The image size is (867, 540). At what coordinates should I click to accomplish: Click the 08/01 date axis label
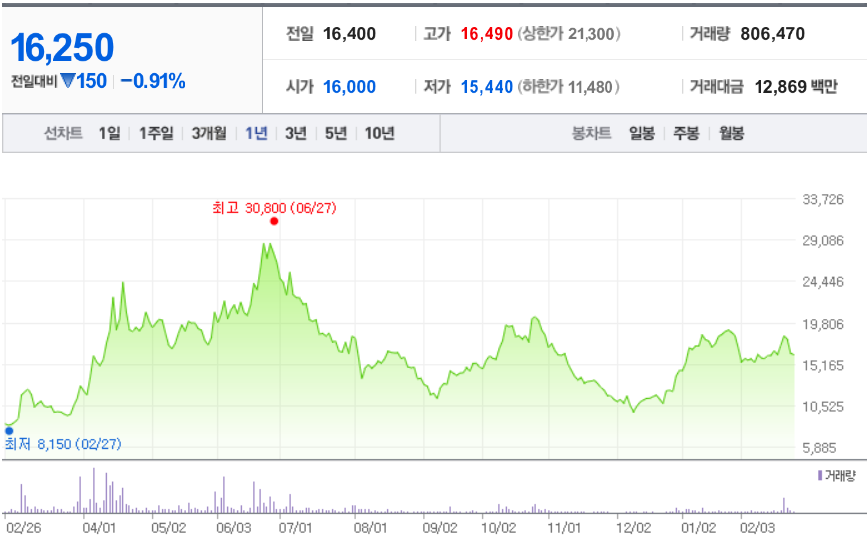pos(370,528)
